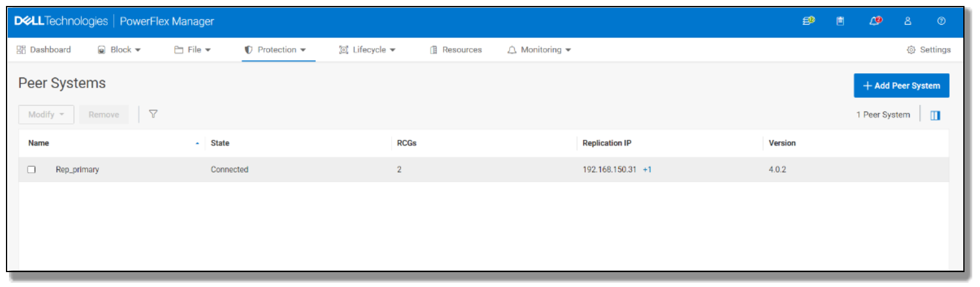The image size is (980, 287).
Task: Click the Remove button
Action: 104,114
